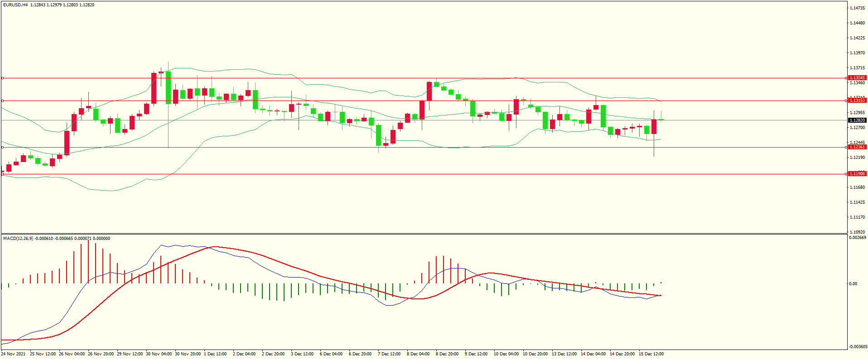The image size is (868, 359).
Task: Click the 1.13715 price scale label
Action: [857, 68]
